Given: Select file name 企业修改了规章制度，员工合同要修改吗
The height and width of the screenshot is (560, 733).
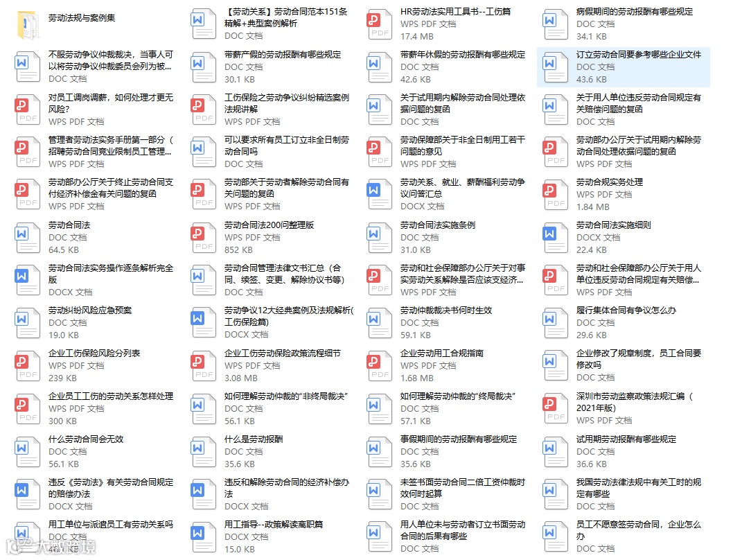Looking at the screenshot, I should tap(639, 359).
